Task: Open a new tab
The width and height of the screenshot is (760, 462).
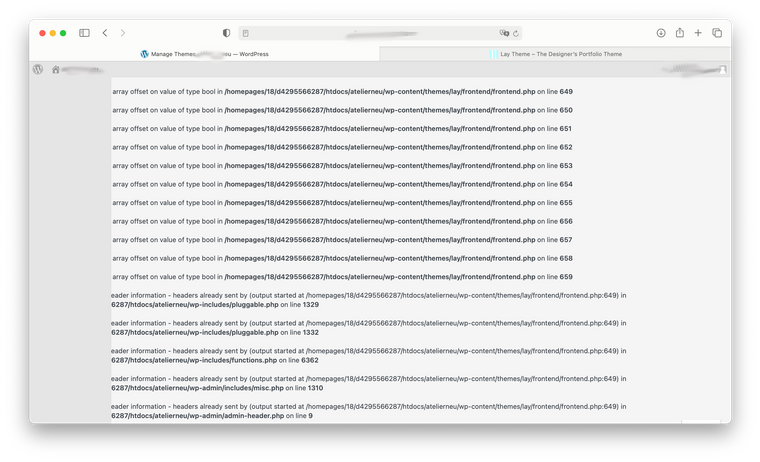Action: (x=698, y=33)
